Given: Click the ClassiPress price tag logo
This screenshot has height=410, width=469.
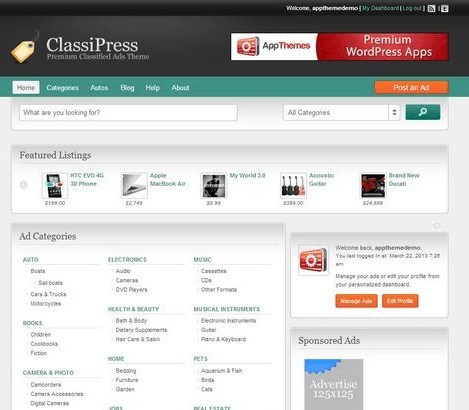Looking at the screenshot, I should tap(24, 48).
